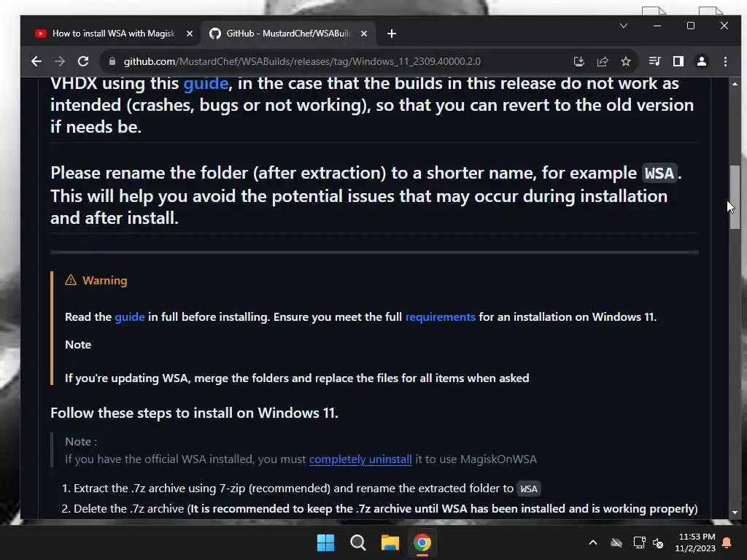Select the GitHub MustardChef/WSABuilds tab
This screenshot has height=560, width=747.
pos(288,34)
